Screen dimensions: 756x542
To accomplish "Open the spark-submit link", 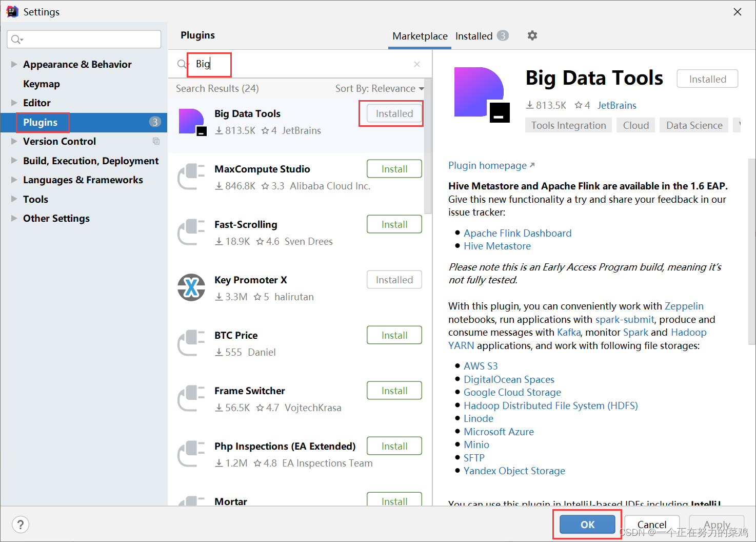I will click(625, 319).
